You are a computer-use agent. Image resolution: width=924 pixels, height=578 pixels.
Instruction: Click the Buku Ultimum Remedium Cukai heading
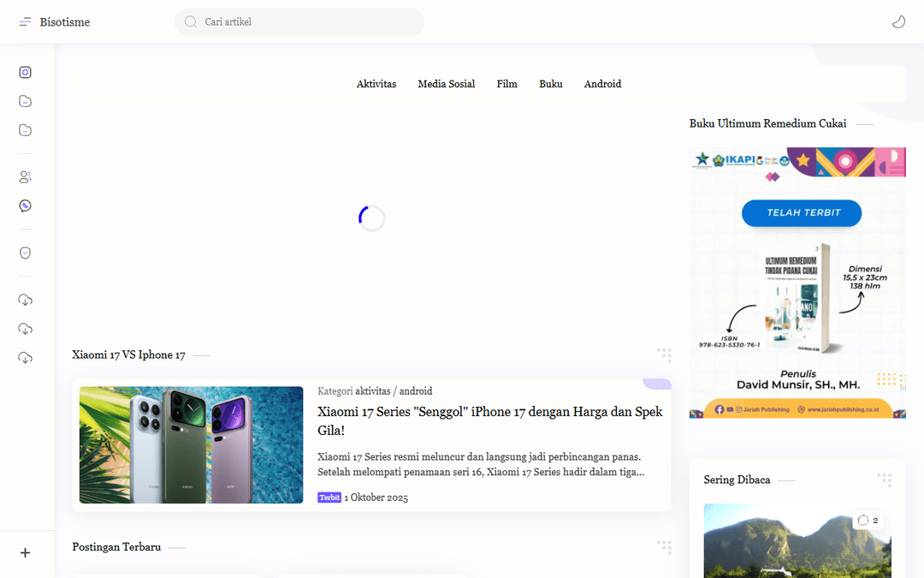click(767, 123)
